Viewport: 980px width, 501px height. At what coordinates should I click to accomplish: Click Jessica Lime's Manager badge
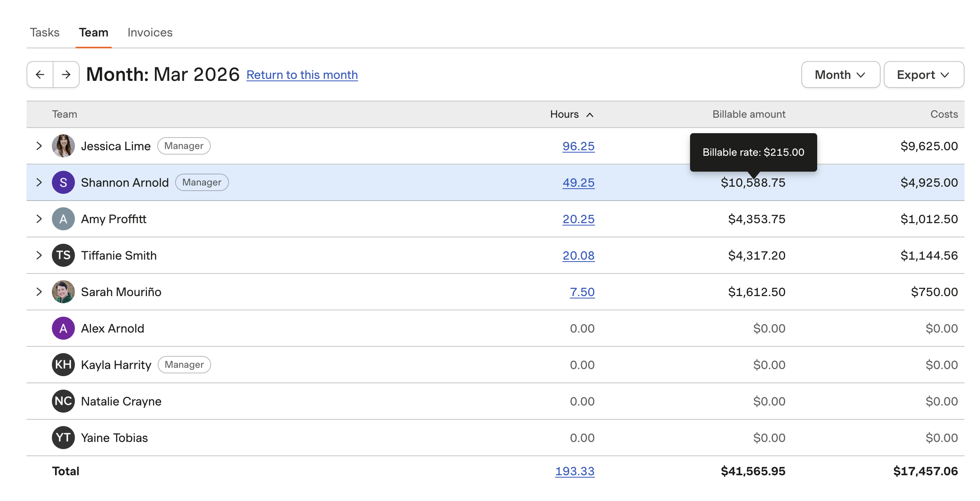pos(184,146)
